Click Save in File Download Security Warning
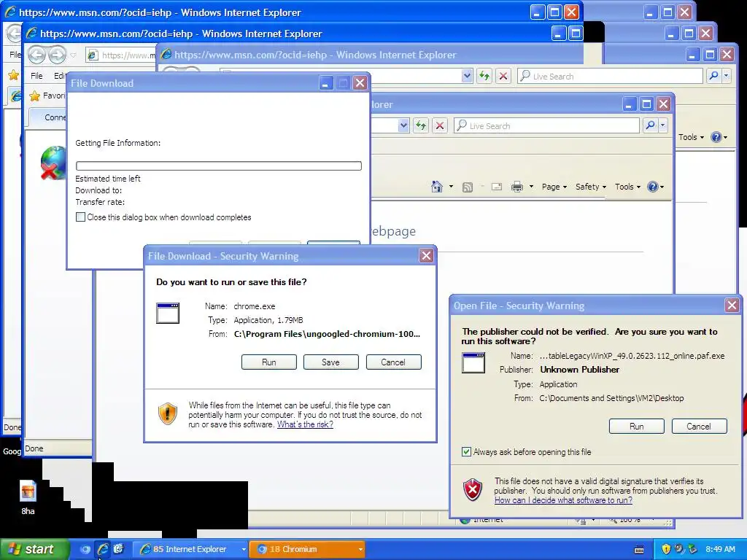The image size is (747, 560). (330, 362)
